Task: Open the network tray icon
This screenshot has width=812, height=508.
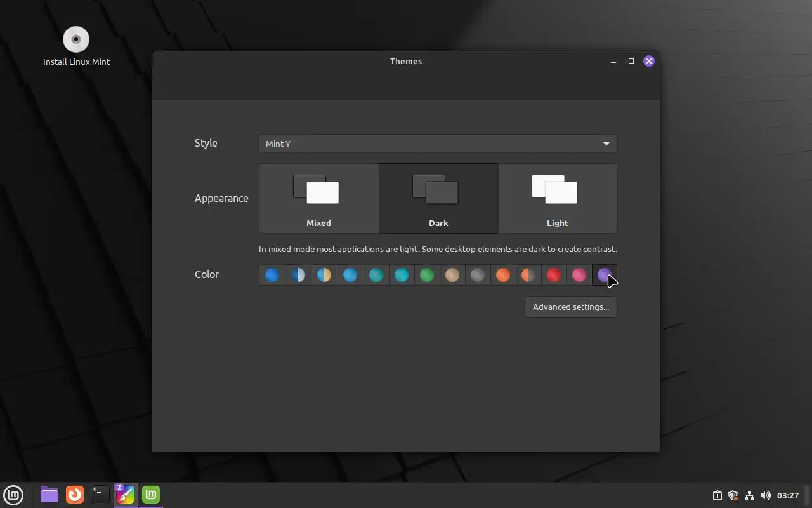Action: coord(749,495)
